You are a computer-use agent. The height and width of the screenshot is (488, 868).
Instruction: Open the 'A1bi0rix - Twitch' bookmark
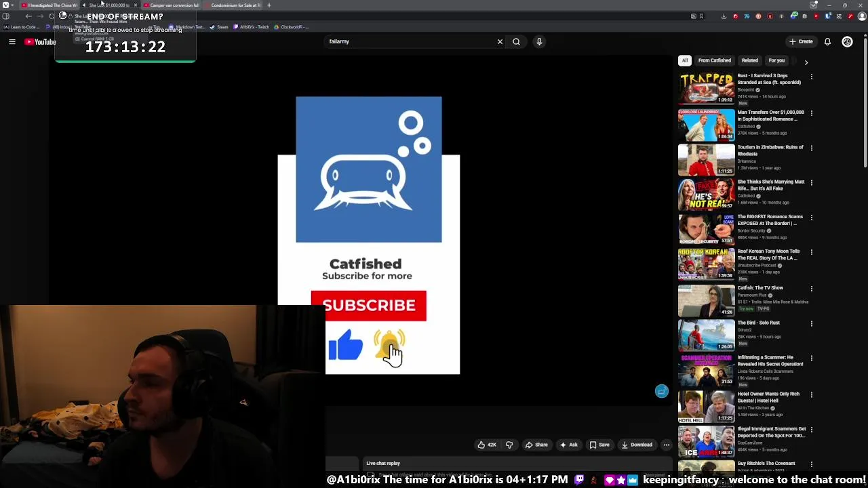tap(252, 27)
